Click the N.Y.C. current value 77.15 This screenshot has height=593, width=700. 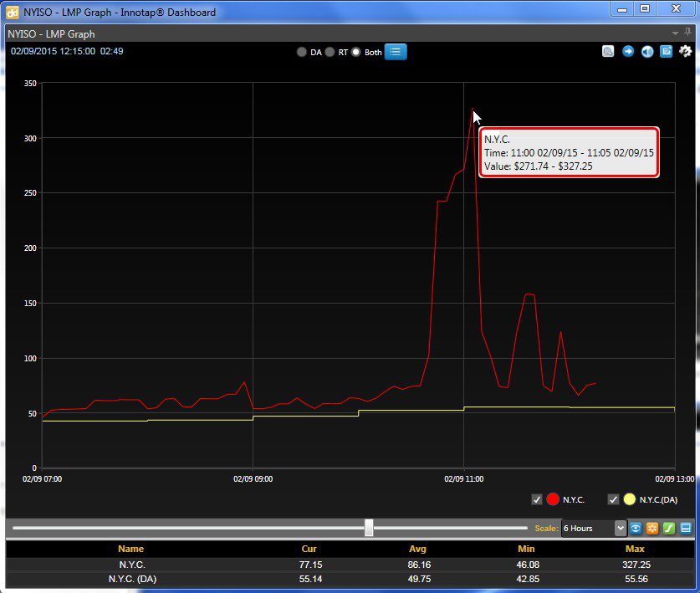(311, 565)
